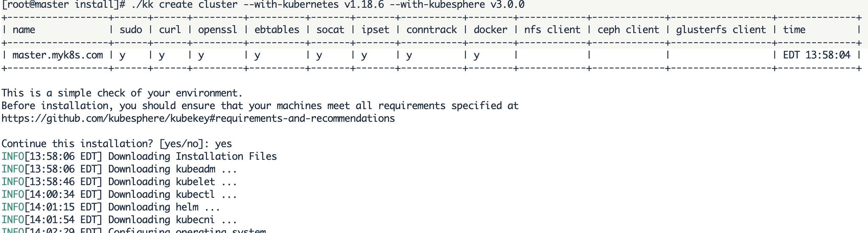Click the 'openssl' column header
This screenshot has width=868, height=233.
218,30
